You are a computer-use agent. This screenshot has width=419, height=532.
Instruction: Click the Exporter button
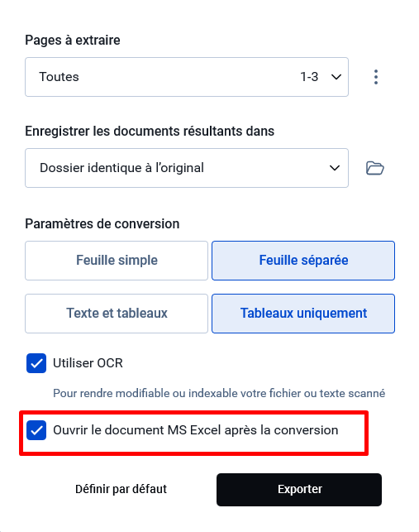click(x=299, y=490)
